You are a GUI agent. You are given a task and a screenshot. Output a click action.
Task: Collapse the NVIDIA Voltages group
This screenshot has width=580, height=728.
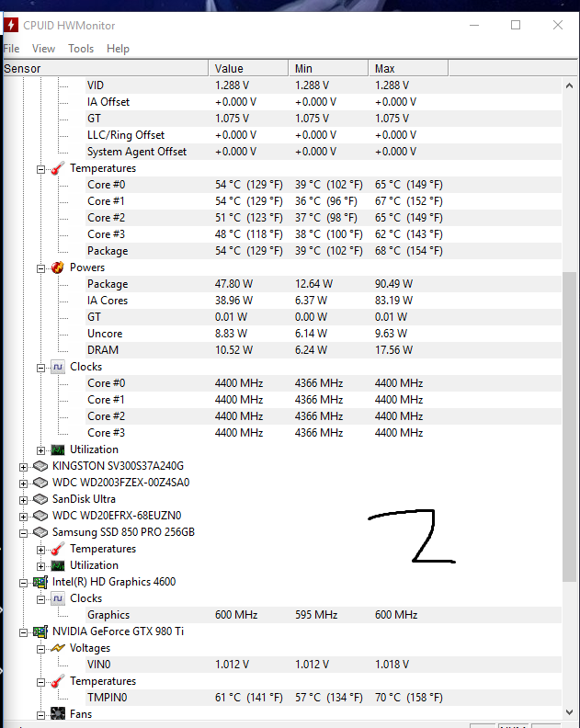coord(40,649)
